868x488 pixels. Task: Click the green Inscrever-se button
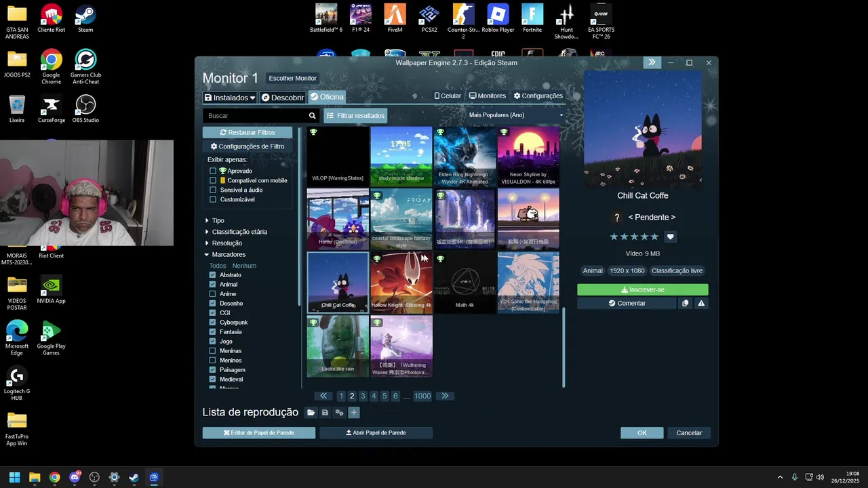point(643,289)
